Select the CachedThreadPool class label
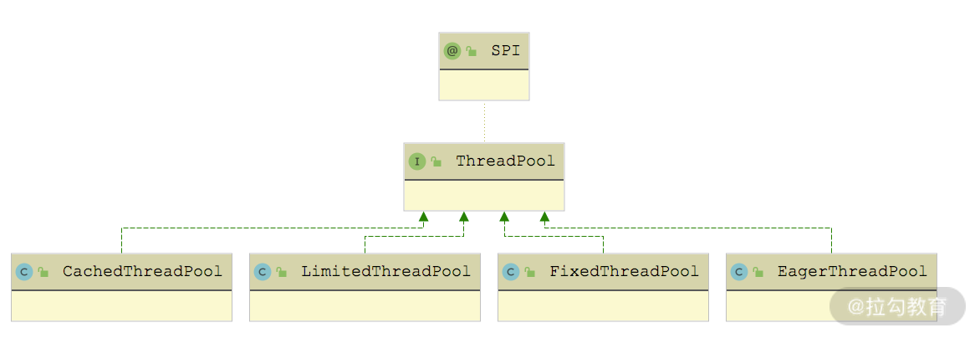The width and height of the screenshot is (980, 338). tap(142, 272)
